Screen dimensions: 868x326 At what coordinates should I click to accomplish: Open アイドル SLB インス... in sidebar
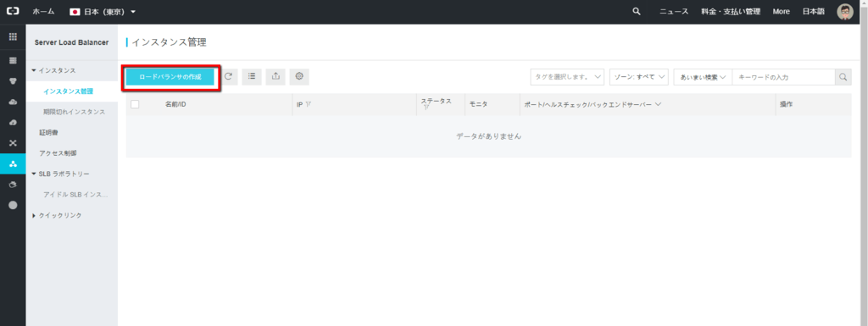(75, 195)
